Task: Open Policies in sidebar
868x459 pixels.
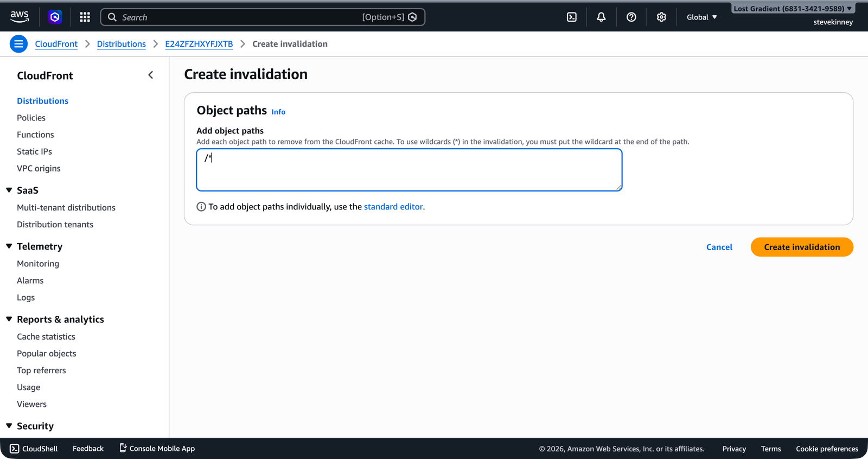Action: tap(31, 118)
